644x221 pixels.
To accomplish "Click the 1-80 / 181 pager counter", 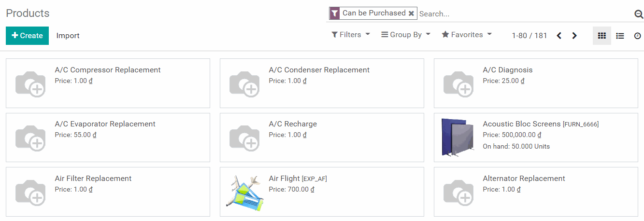I will [530, 36].
